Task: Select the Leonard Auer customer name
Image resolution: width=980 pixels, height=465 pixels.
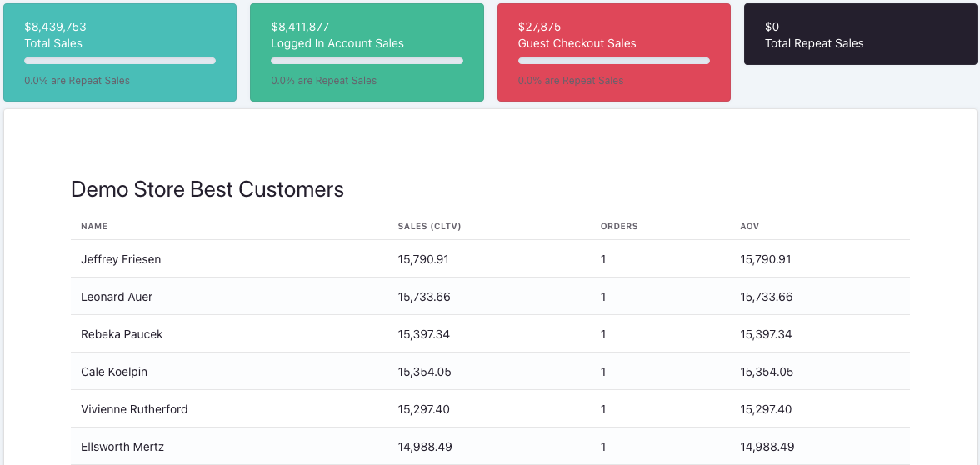Action: pos(117,297)
